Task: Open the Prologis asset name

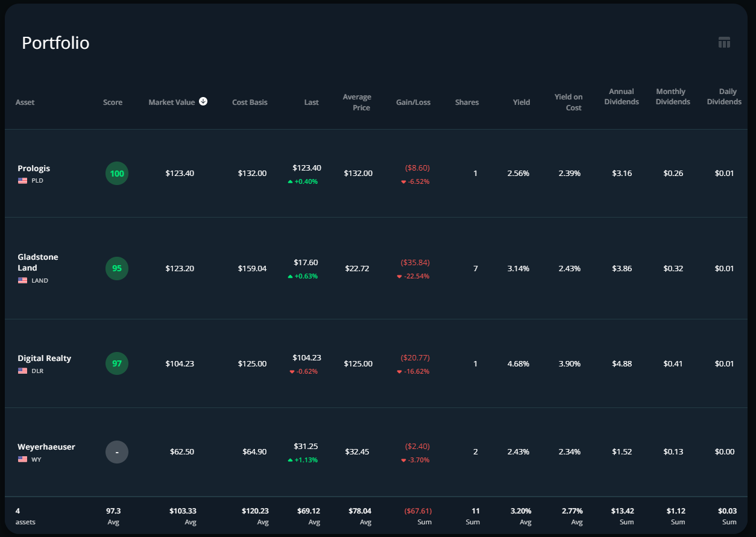Action: tap(34, 168)
